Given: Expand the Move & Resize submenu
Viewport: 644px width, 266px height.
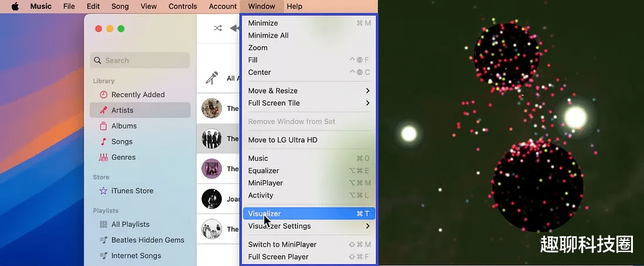Looking at the screenshot, I should tap(309, 91).
